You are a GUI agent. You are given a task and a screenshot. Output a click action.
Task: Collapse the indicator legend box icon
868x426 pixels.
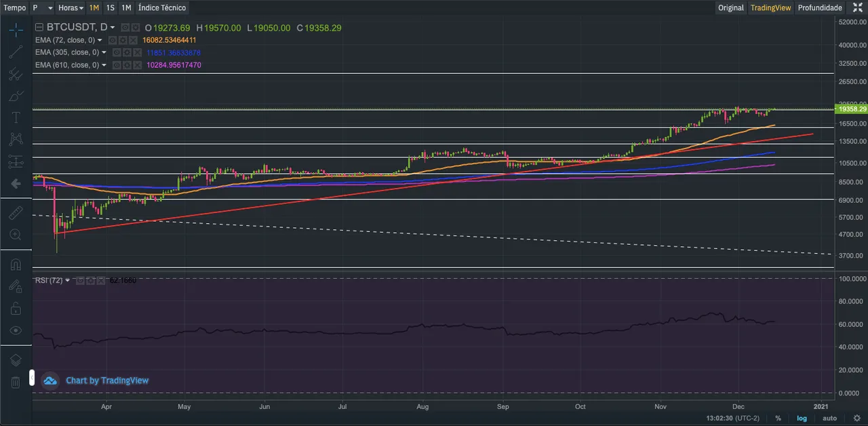[x=39, y=27]
